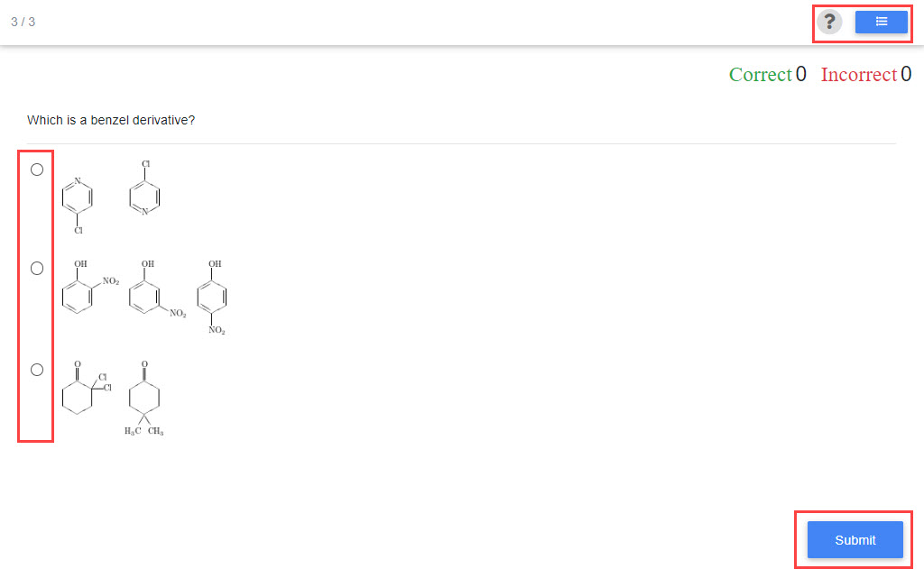This screenshot has width=924, height=578.
Task: Open the help question mark icon
Action: click(829, 22)
